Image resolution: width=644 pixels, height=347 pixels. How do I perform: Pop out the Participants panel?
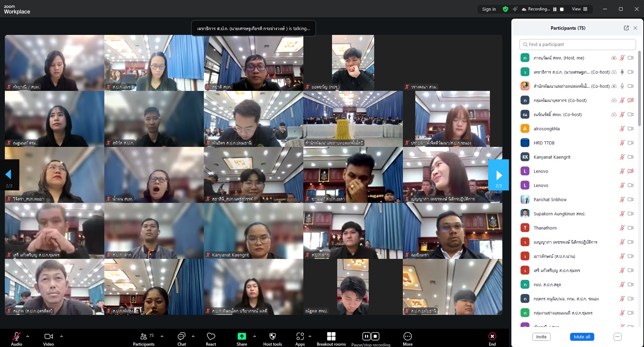[x=626, y=28]
